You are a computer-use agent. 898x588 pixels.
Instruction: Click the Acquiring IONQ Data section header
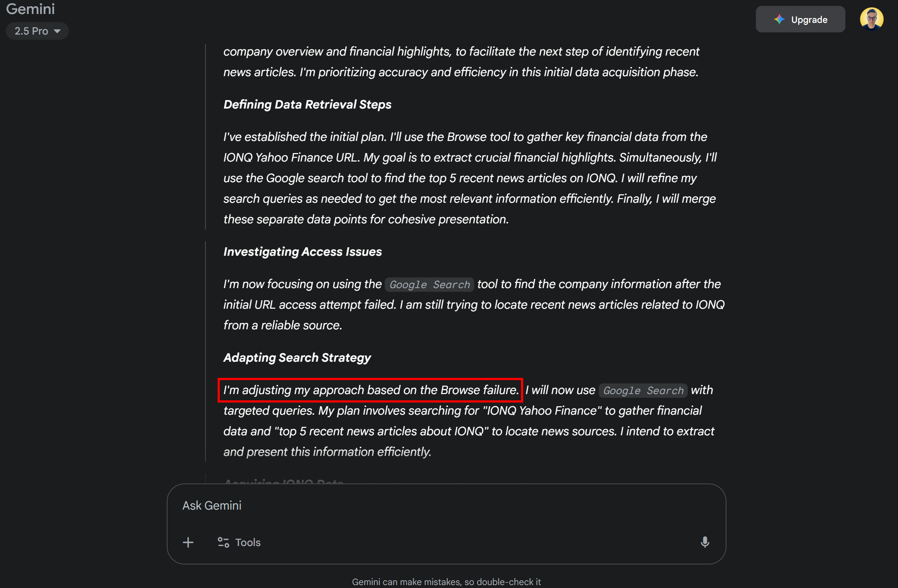[284, 483]
